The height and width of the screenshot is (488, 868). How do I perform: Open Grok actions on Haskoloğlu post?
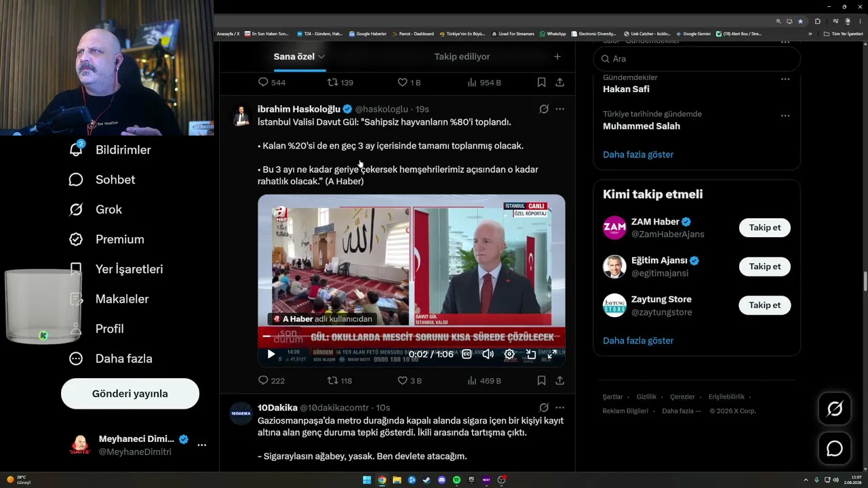(x=544, y=109)
